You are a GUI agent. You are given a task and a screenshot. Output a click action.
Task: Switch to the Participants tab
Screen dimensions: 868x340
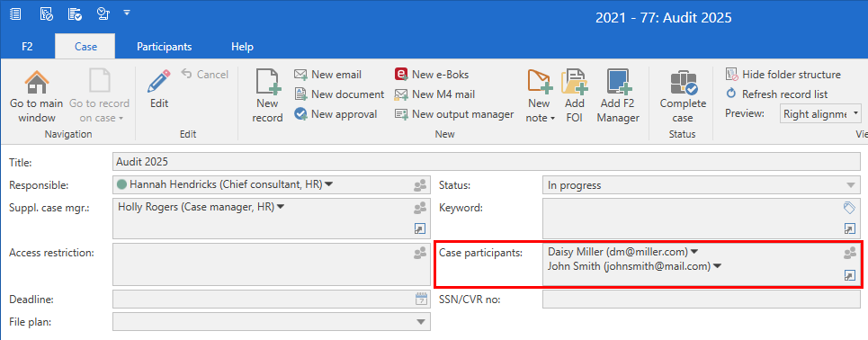pyautogui.click(x=165, y=47)
